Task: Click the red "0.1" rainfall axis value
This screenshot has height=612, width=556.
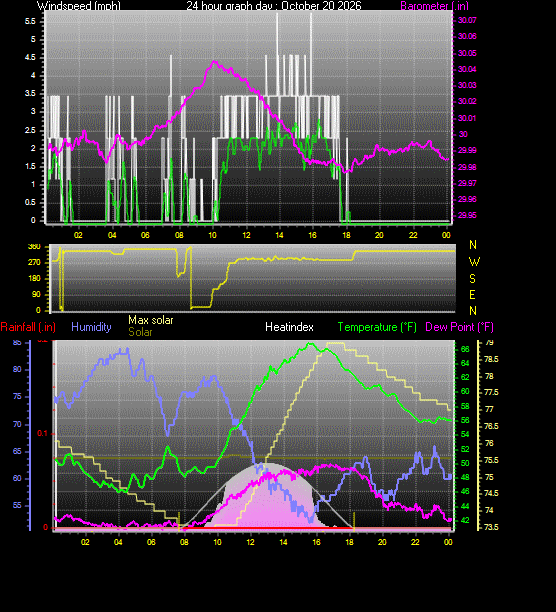Action: pyautogui.click(x=42, y=434)
